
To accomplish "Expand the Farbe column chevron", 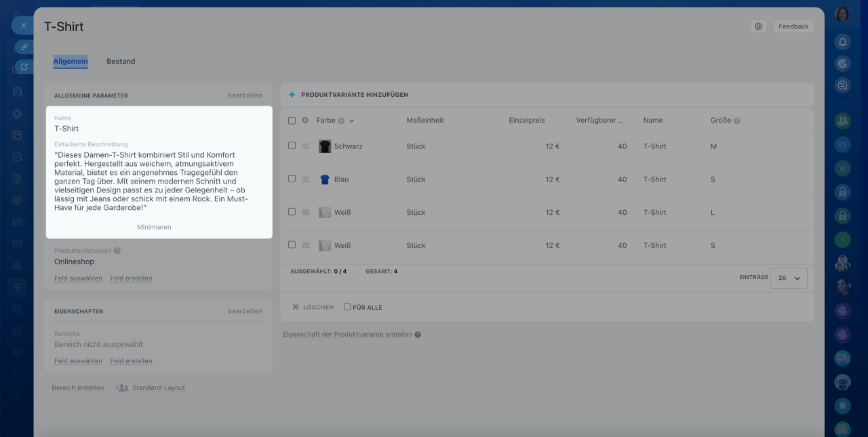I will tap(352, 121).
